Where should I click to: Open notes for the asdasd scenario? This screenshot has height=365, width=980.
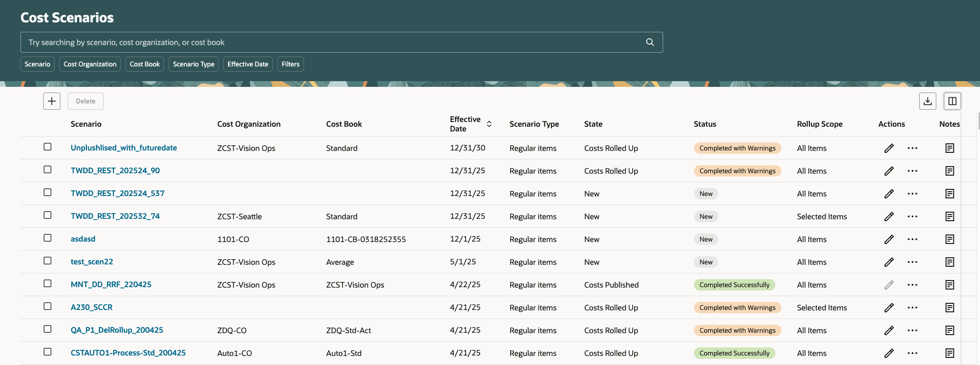950,239
